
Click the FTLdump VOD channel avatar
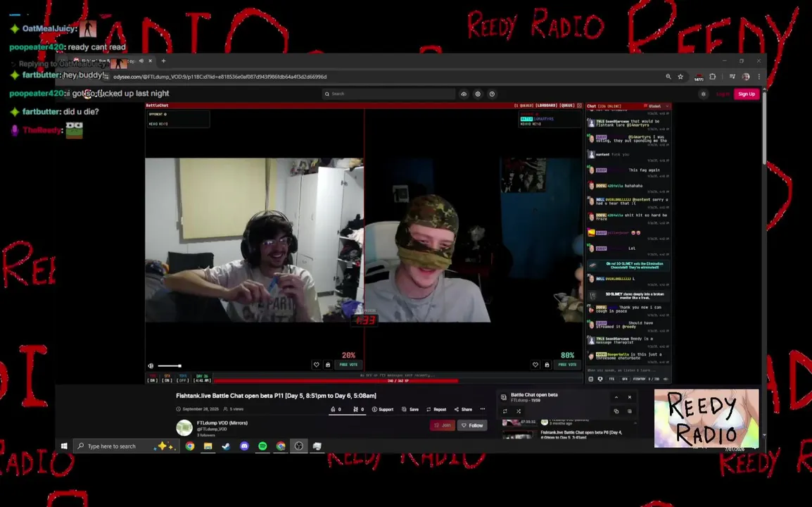pyautogui.click(x=184, y=427)
